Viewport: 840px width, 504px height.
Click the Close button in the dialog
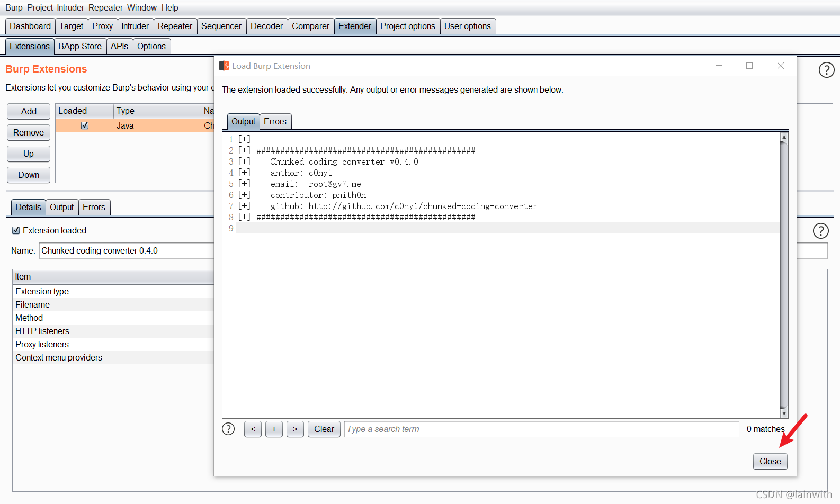click(770, 461)
